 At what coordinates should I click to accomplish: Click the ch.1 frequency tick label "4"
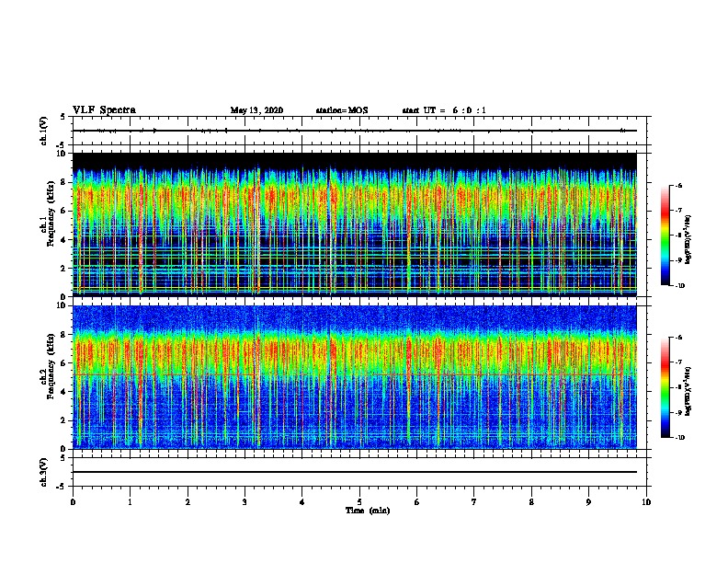pos(63,240)
